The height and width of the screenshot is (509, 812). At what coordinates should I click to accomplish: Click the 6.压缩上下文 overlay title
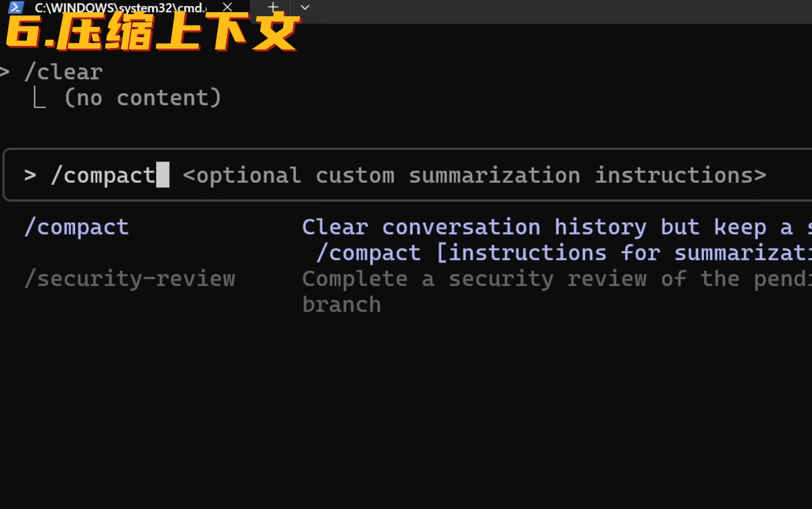coord(153,33)
